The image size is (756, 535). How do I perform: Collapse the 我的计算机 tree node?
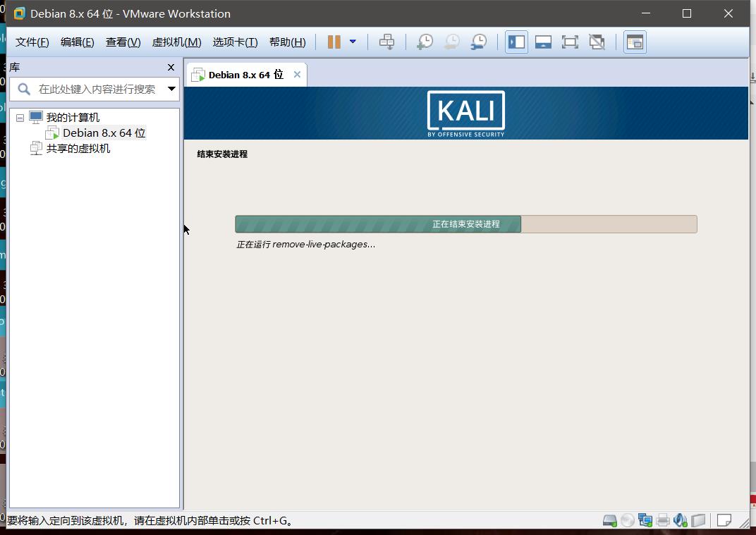click(x=20, y=118)
